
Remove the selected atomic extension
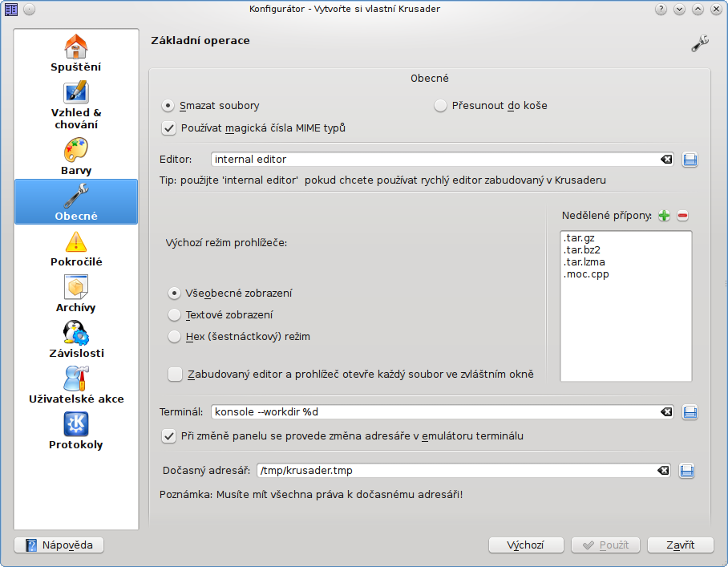click(682, 216)
